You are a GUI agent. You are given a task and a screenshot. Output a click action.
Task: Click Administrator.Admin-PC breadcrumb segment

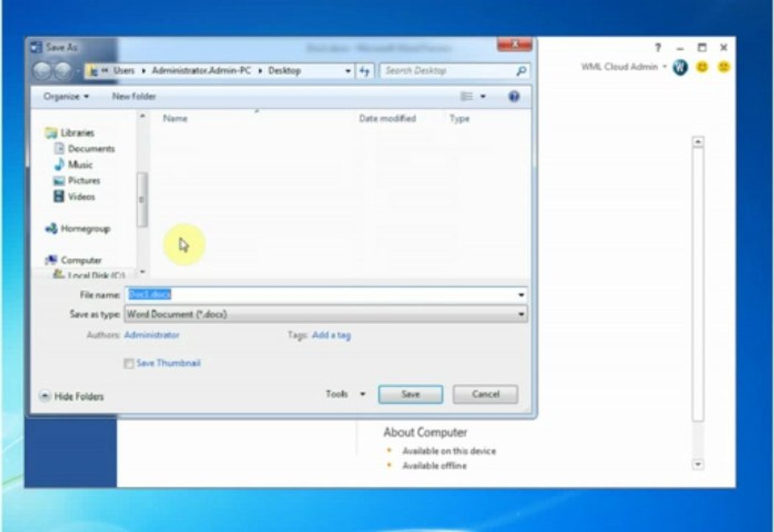point(201,71)
